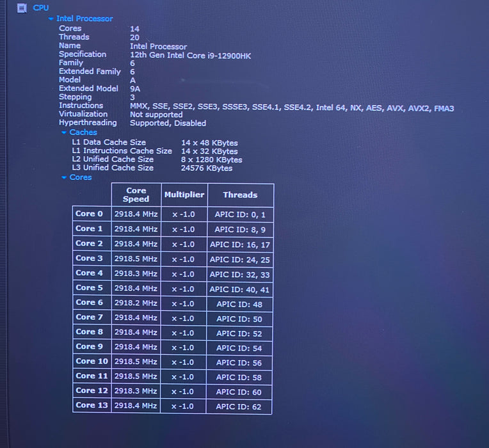489x448 pixels.
Task: Click the Core 13 multiplier x -1.0
Action: pyautogui.click(x=183, y=406)
